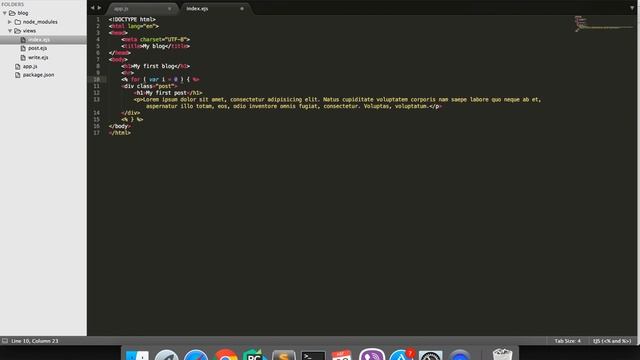
Task: Open Finder from the dock
Action: pyautogui.click(x=137, y=355)
